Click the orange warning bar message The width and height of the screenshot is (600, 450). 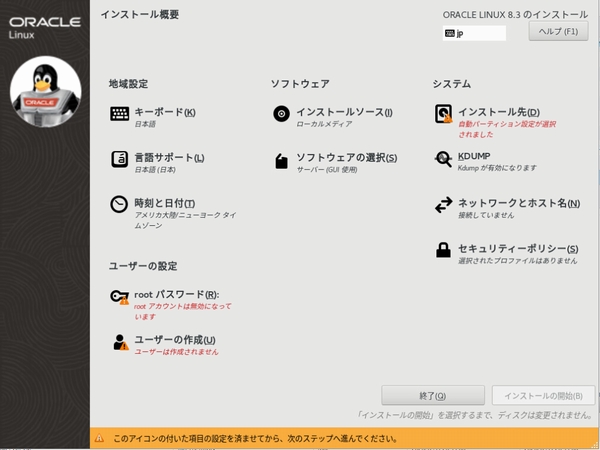pyautogui.click(x=255, y=439)
